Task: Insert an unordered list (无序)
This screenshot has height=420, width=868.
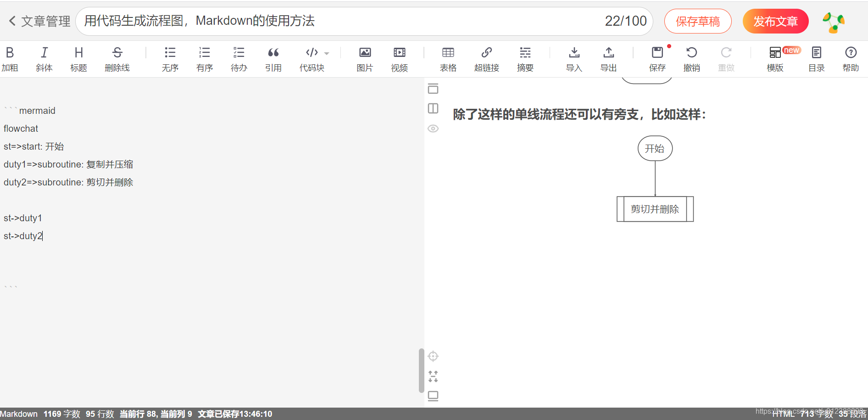Action: pos(170,59)
